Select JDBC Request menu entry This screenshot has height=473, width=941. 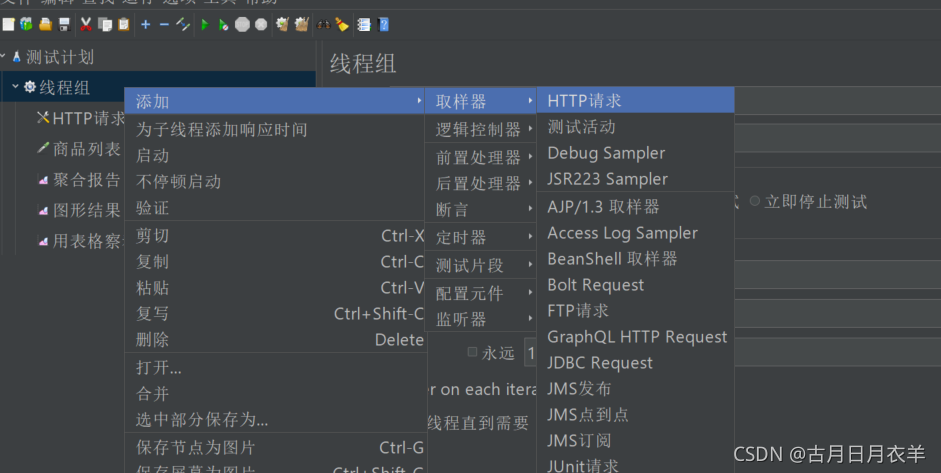click(x=636, y=363)
